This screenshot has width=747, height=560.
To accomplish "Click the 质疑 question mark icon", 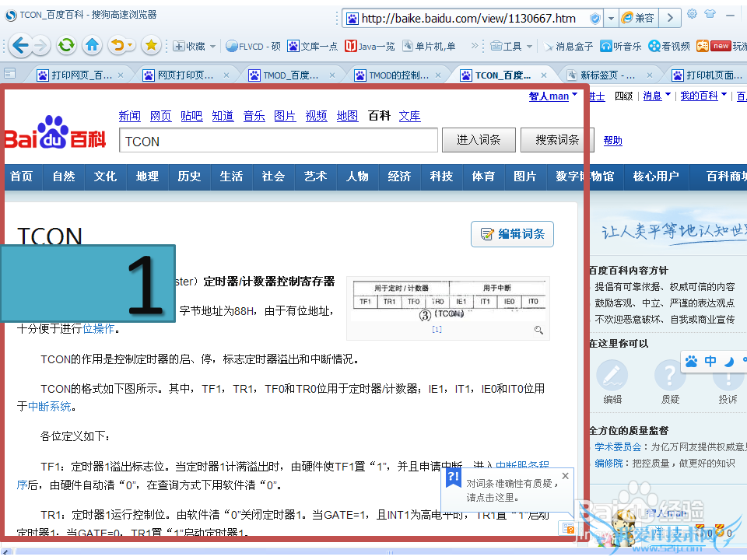I will 669,376.
